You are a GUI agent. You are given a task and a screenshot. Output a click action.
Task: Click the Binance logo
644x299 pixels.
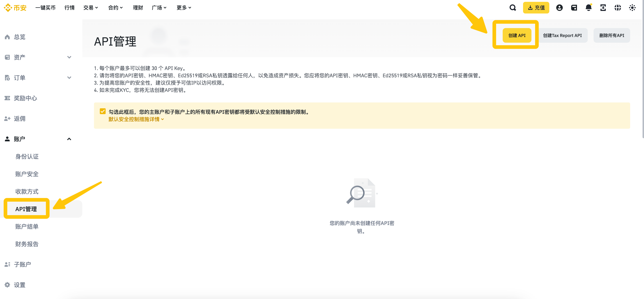(x=15, y=8)
